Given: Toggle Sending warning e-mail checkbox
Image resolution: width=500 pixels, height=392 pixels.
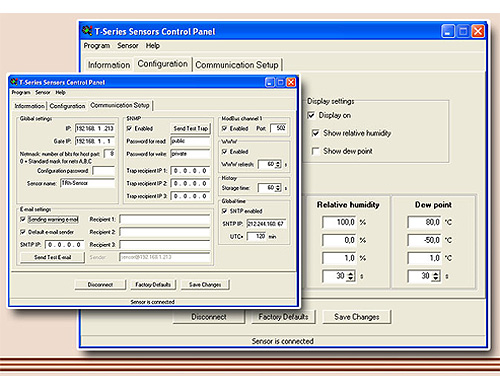Looking at the screenshot, I should pyautogui.click(x=23, y=219).
